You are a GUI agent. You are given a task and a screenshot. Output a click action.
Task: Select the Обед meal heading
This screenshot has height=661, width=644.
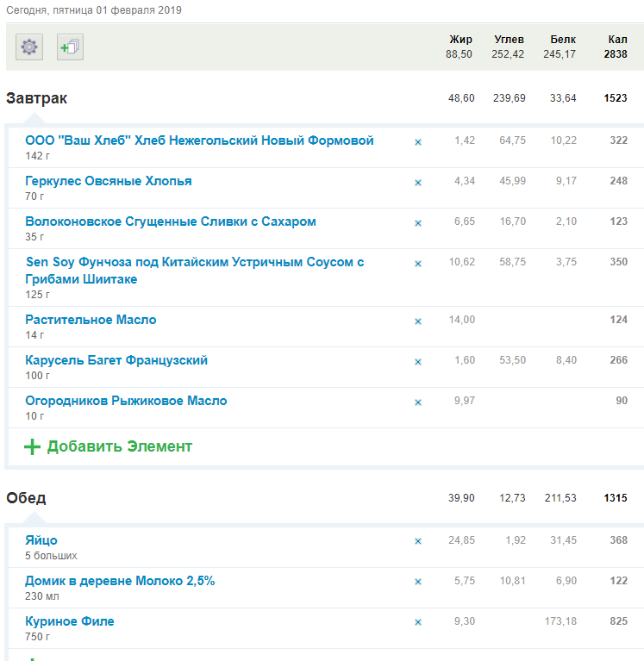pyautogui.click(x=27, y=498)
